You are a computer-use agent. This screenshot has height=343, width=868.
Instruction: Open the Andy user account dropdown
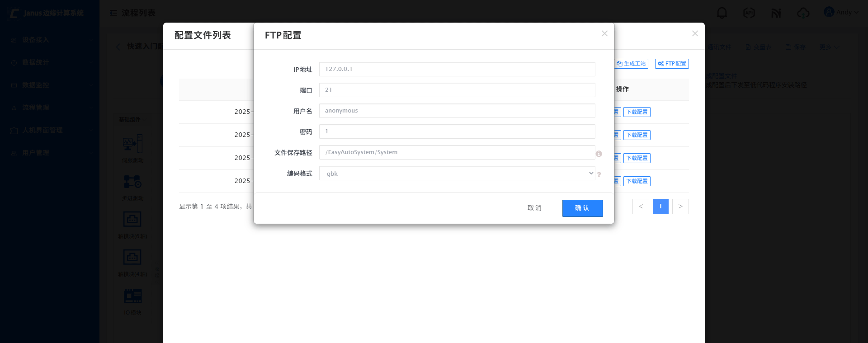841,12
